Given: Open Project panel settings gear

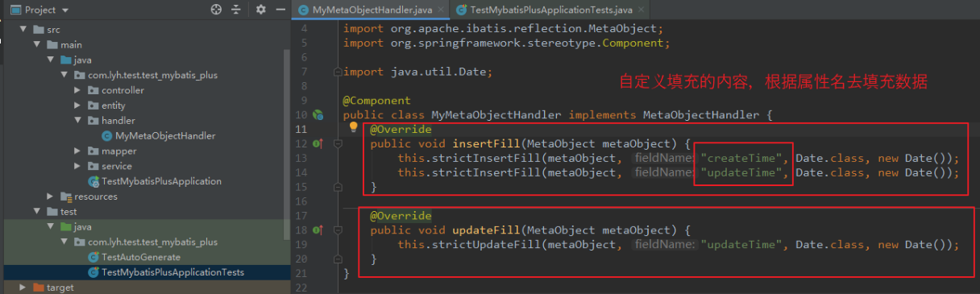Looking at the screenshot, I should 260,10.
